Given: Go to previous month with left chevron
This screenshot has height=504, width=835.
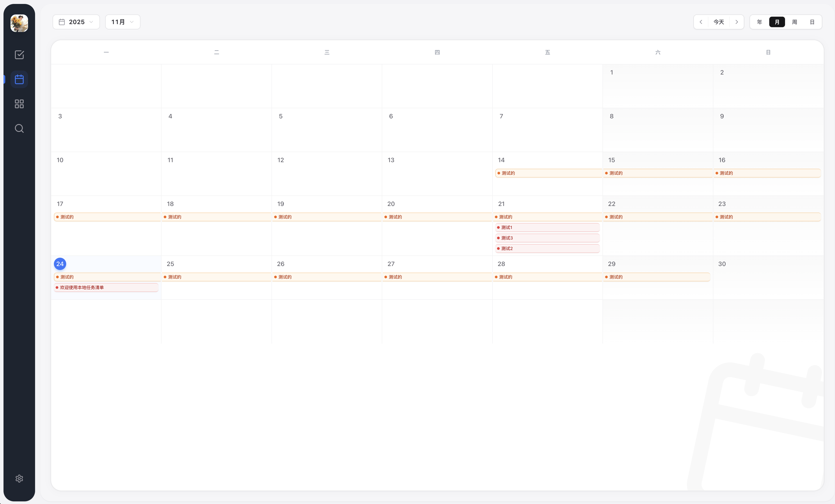Looking at the screenshot, I should pyautogui.click(x=701, y=22).
